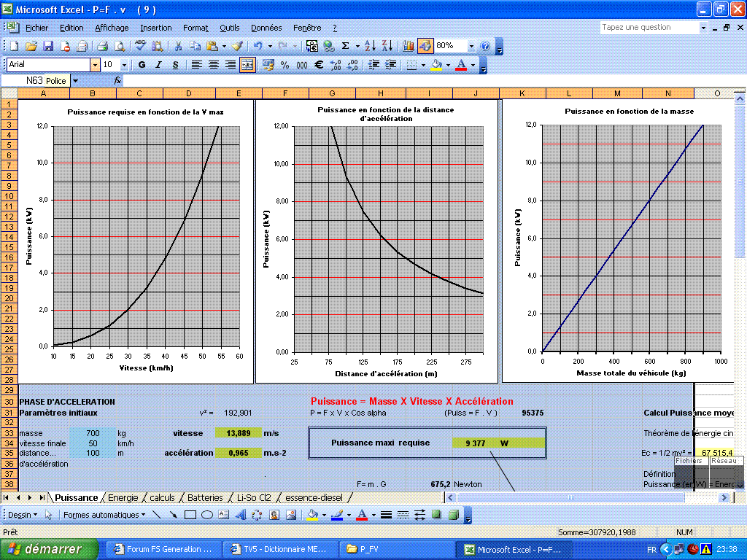
Task: Decrease decimal places
Action: click(352, 65)
